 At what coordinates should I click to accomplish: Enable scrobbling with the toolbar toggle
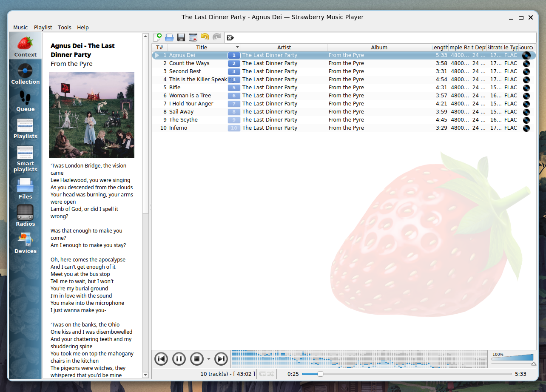point(230,37)
